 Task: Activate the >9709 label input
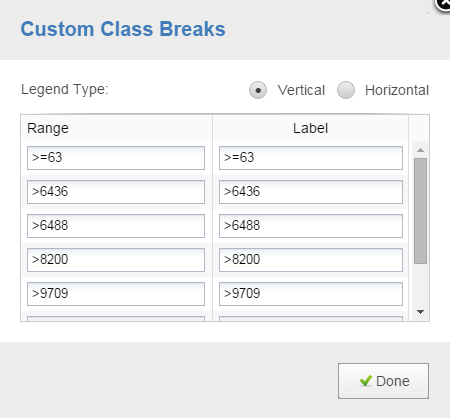tap(311, 294)
